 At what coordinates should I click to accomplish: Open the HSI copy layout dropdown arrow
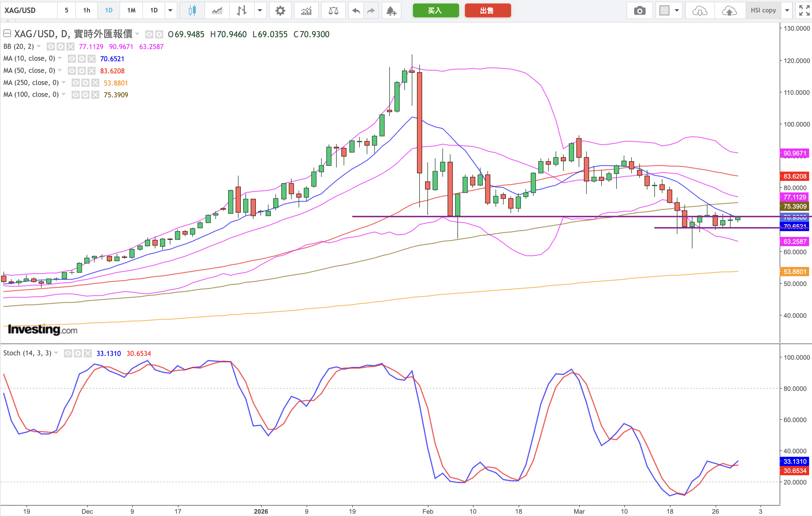click(x=787, y=10)
